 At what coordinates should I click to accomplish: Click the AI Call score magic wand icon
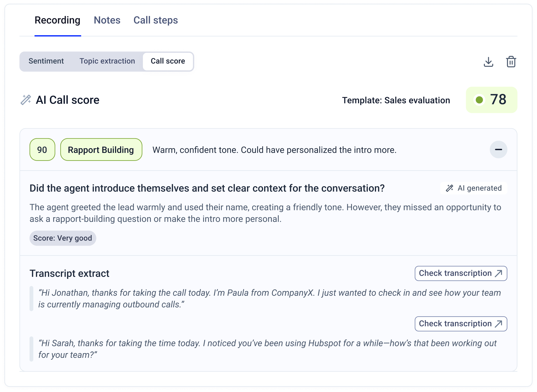point(26,100)
